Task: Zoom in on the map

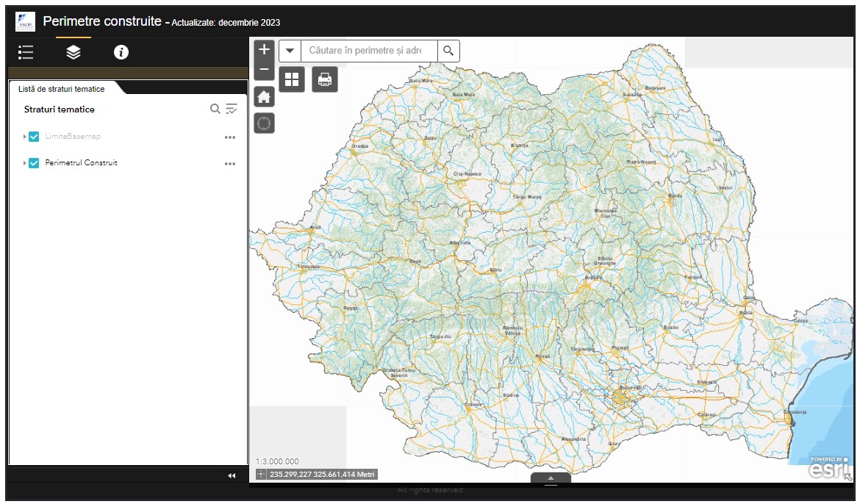Action: pos(265,50)
